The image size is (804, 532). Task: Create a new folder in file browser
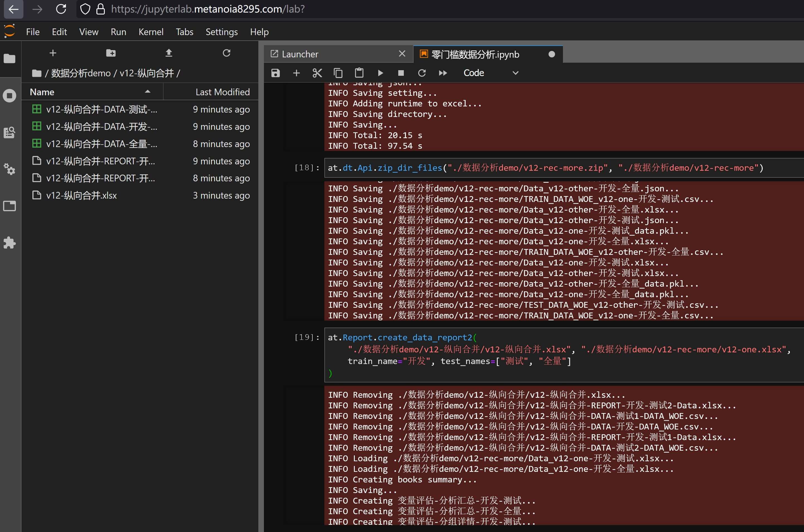[111, 53]
